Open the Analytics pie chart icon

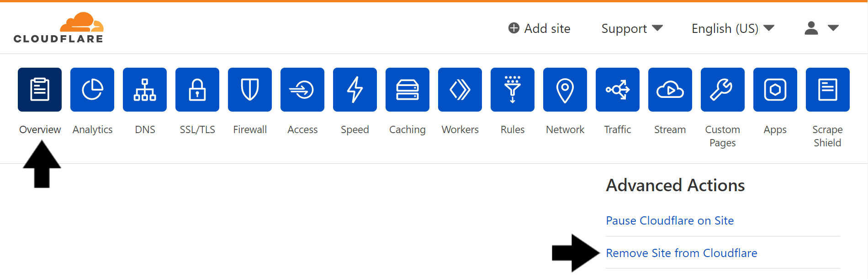tap(92, 90)
